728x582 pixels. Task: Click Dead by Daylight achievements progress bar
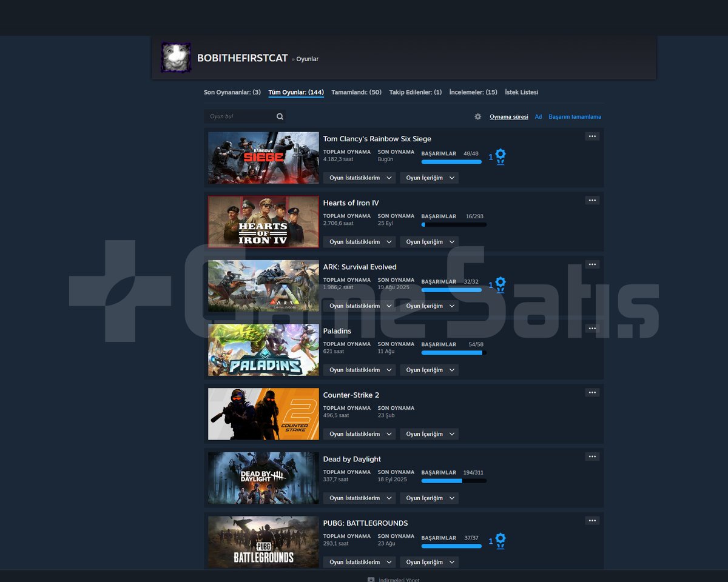pos(454,481)
